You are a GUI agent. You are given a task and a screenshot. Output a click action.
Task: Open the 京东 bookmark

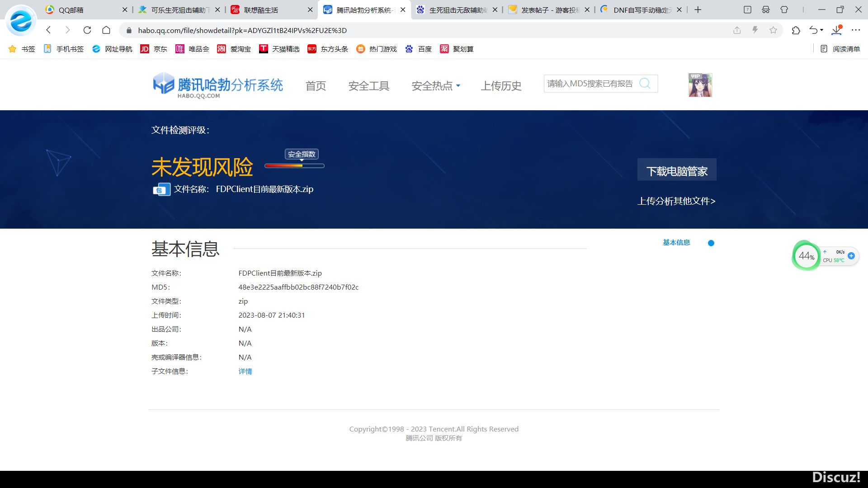[x=154, y=49]
